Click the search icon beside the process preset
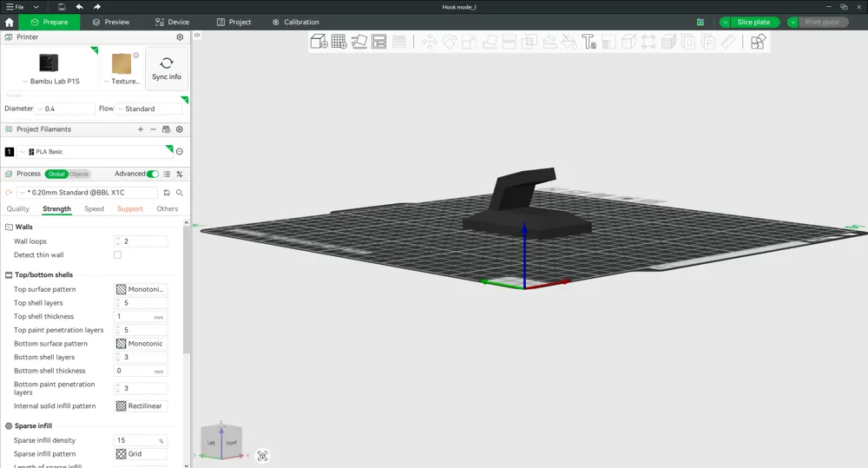 coord(180,193)
